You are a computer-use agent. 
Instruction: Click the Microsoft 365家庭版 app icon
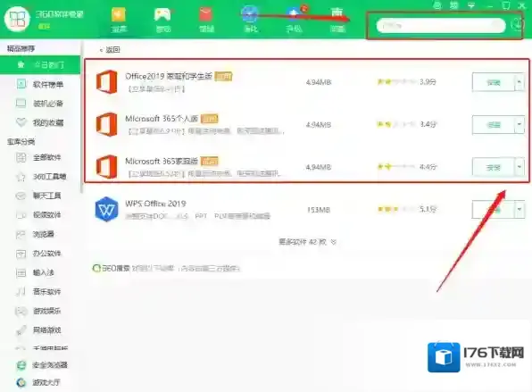click(107, 167)
